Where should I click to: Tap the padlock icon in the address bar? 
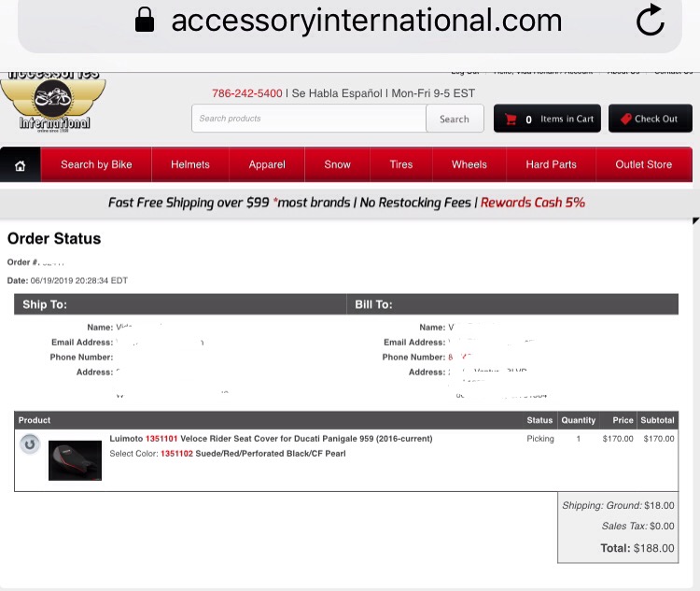(145, 20)
